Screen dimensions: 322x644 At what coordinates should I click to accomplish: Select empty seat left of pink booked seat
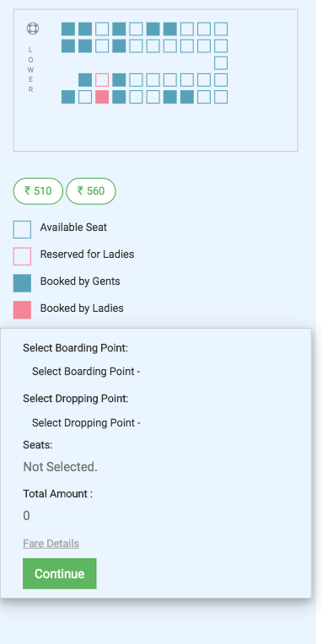pos(85,97)
